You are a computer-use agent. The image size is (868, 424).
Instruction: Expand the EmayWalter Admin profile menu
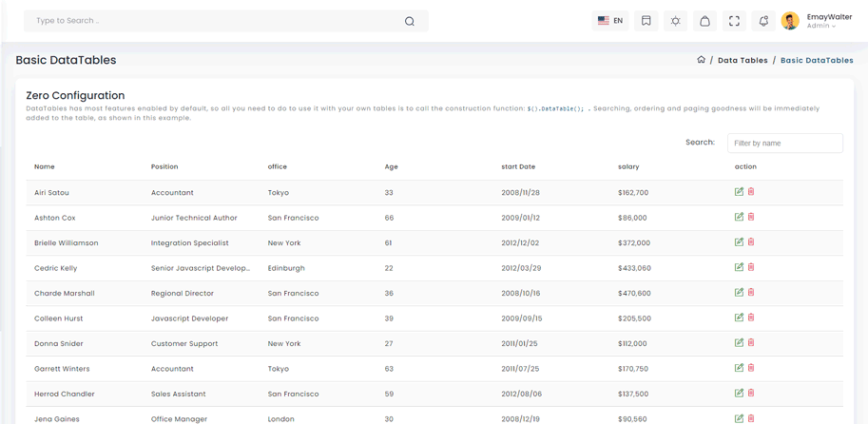821,21
